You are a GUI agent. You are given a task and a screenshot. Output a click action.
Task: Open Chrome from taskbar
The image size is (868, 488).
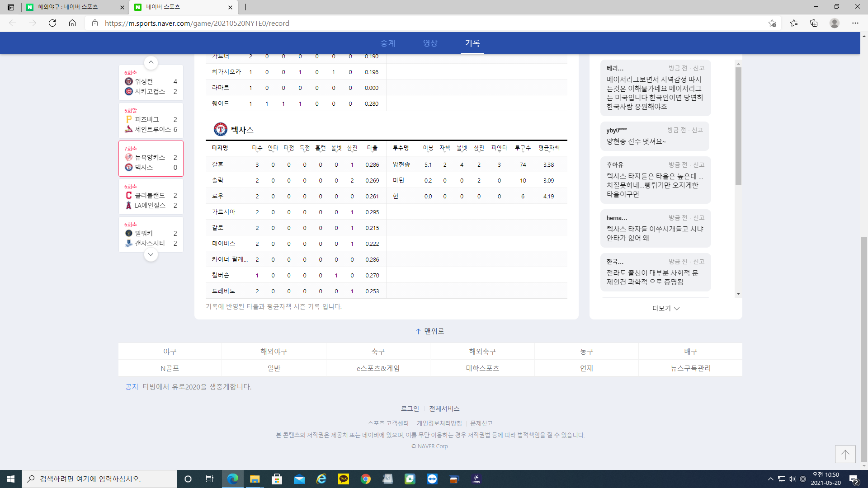click(x=366, y=479)
